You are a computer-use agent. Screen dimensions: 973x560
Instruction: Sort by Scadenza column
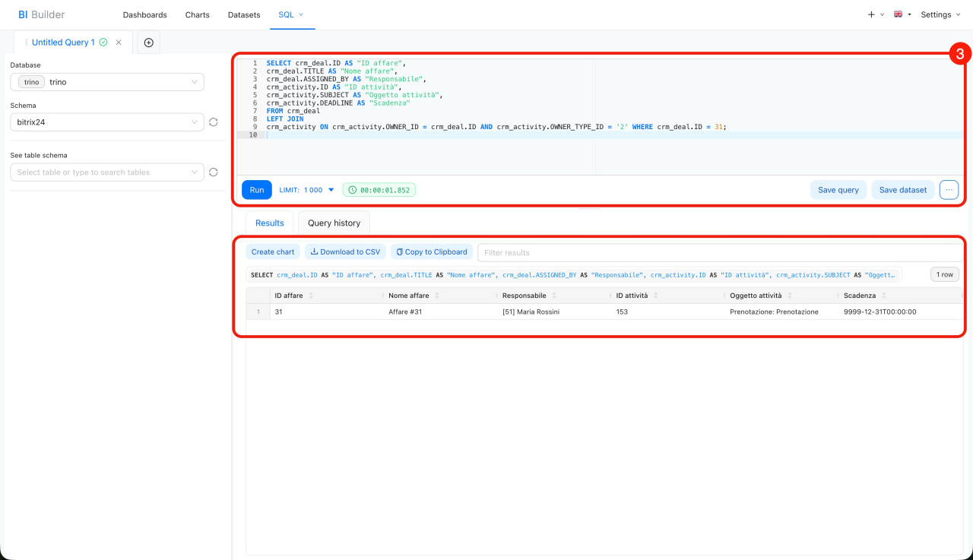pos(883,296)
